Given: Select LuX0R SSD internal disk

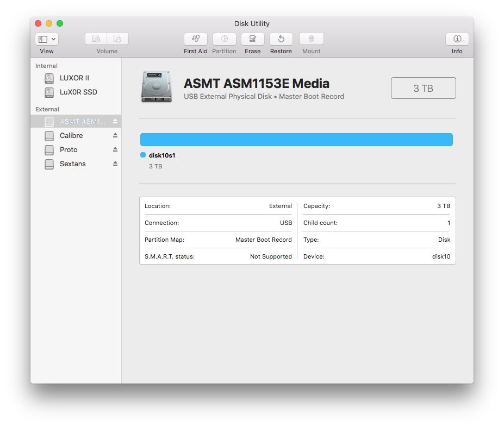Looking at the screenshot, I should click(x=76, y=92).
